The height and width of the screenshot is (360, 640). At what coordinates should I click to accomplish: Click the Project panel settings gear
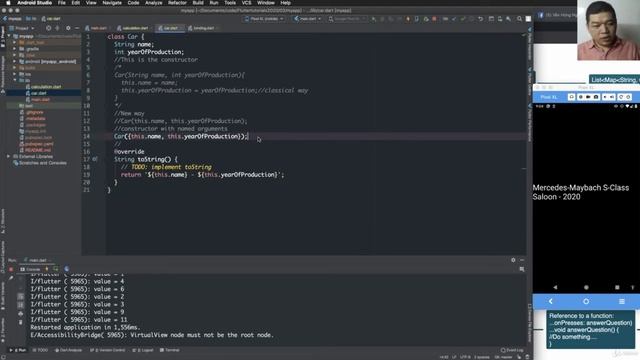coord(68,28)
